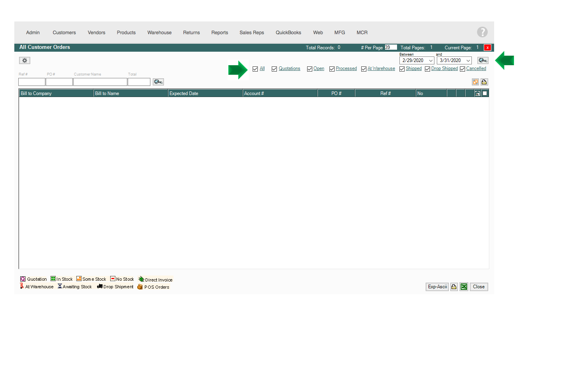
Task: Click the orange select-all squares icon
Action: [475, 82]
